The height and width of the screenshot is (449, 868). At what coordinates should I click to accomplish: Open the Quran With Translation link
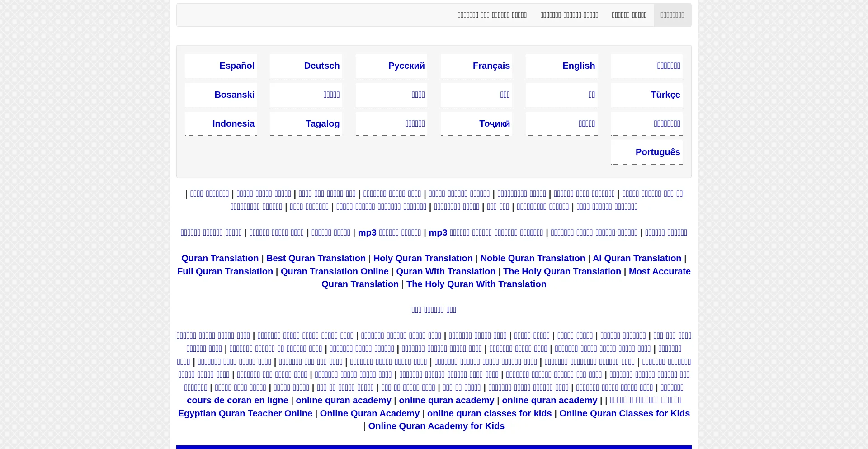click(x=445, y=271)
